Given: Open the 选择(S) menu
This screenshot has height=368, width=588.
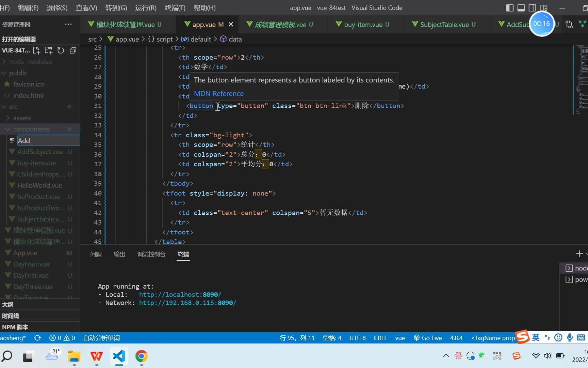Looking at the screenshot, I should point(57,7).
